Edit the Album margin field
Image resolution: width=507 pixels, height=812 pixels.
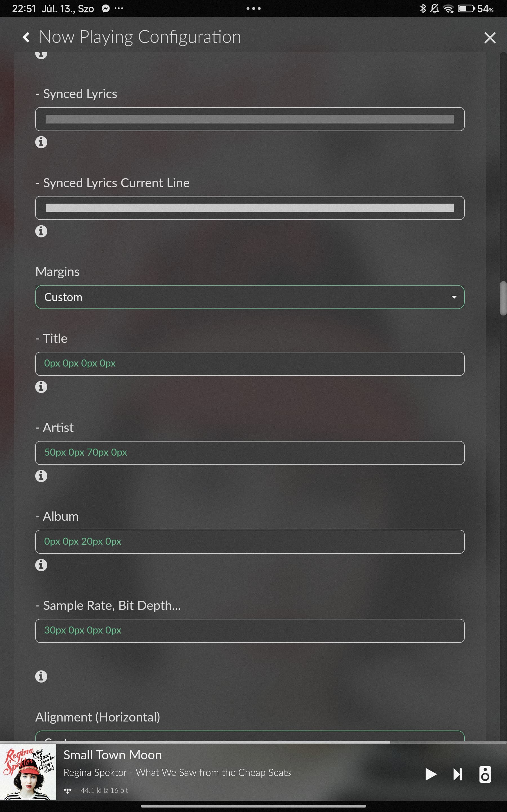coord(250,542)
